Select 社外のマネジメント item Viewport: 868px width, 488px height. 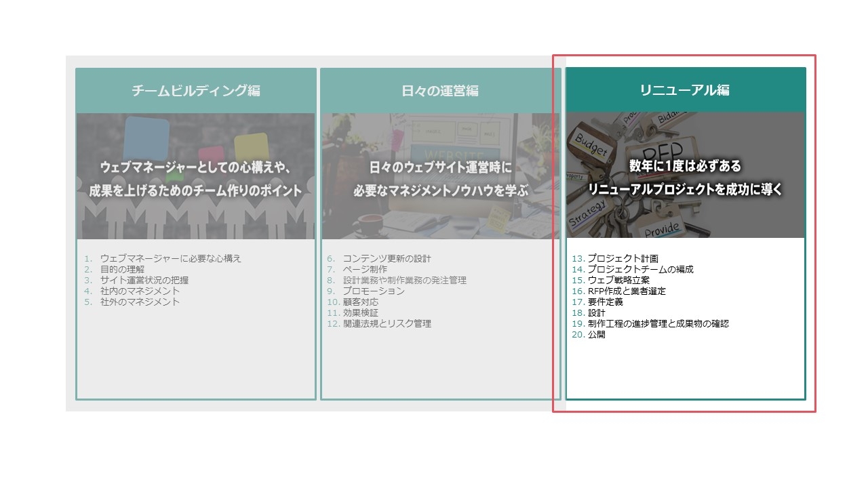[140, 302]
